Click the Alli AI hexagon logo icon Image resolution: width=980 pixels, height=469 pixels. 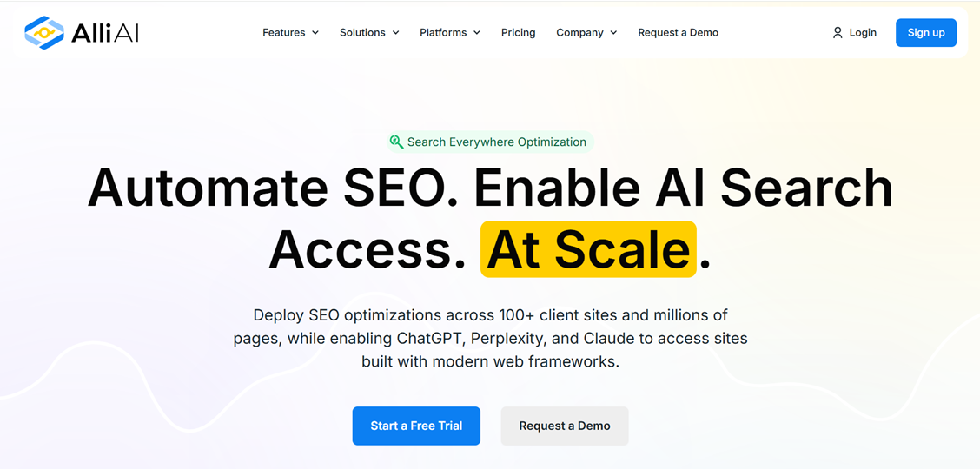43,33
